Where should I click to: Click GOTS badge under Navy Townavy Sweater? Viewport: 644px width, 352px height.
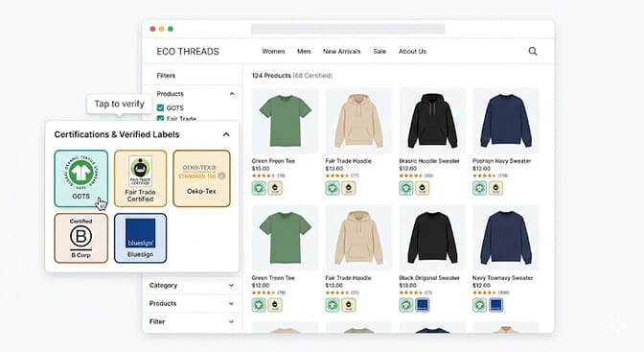click(x=479, y=305)
